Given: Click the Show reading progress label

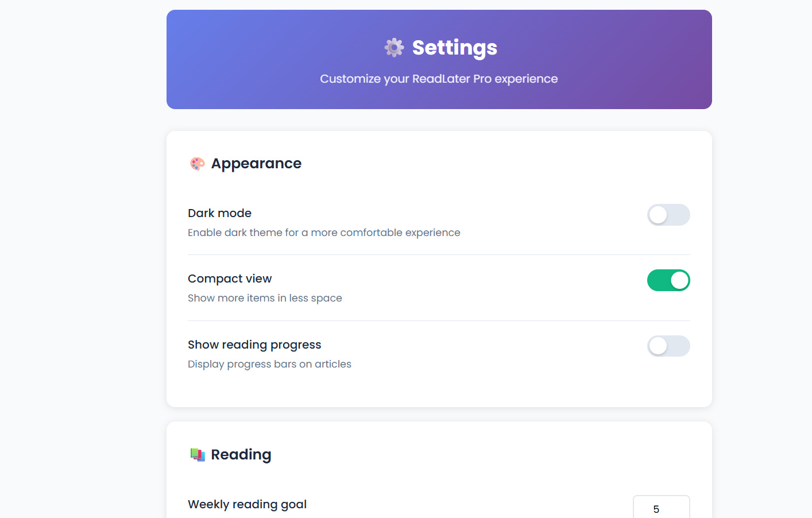Looking at the screenshot, I should click(254, 345).
